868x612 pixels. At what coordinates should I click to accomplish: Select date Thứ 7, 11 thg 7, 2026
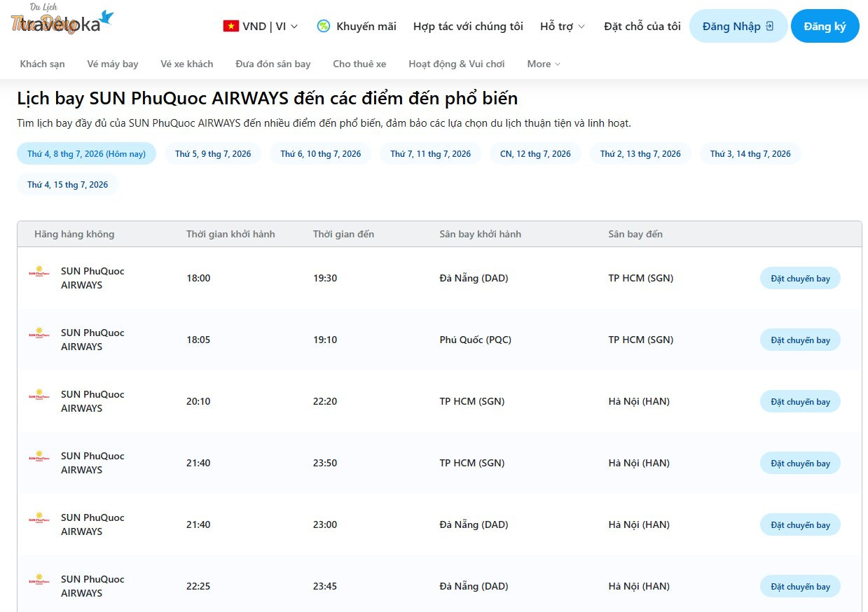431,153
